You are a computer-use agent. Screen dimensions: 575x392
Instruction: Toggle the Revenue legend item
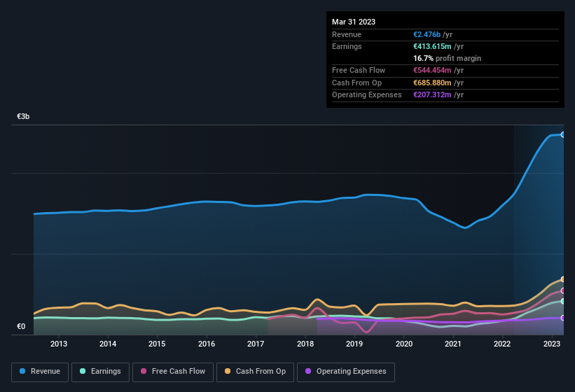40,372
